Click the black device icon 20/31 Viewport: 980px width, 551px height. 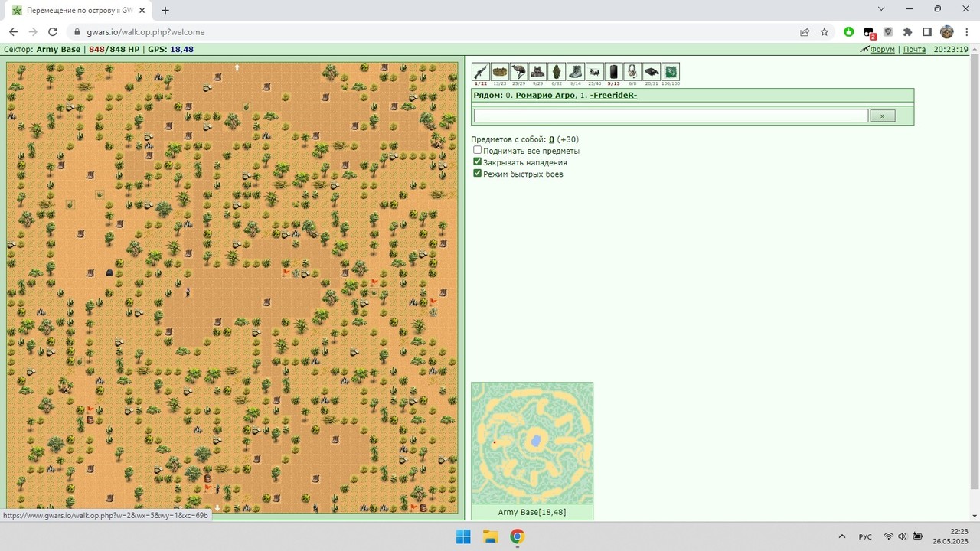[652, 71]
